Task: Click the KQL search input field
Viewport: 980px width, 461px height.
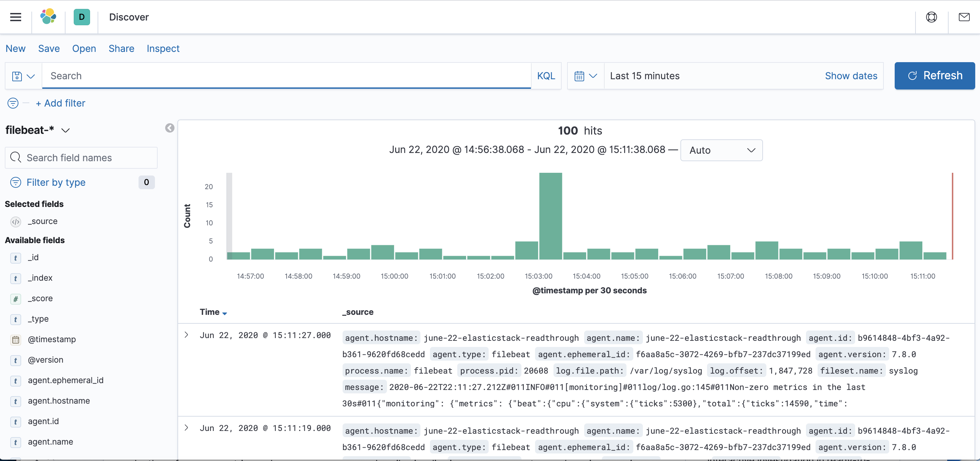Action: click(286, 76)
